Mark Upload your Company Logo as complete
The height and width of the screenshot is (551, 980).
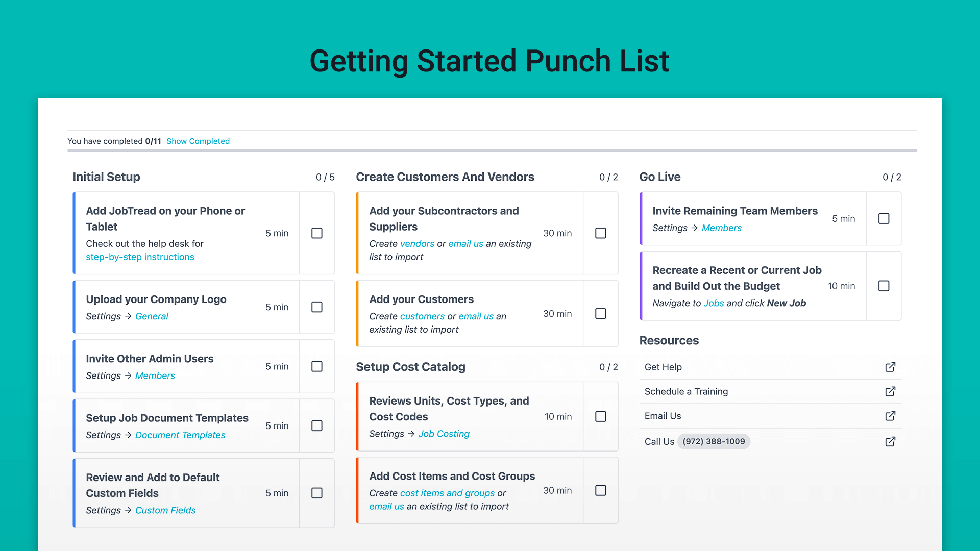[x=317, y=307]
